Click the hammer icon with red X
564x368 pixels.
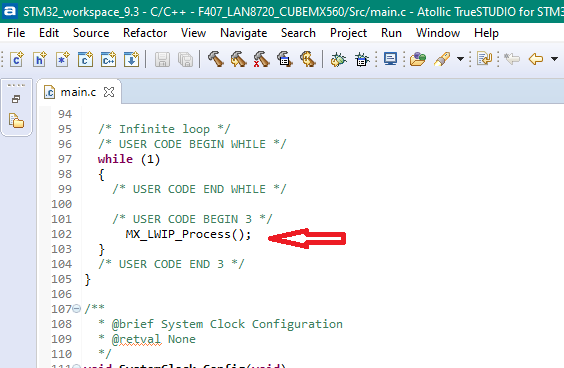[261, 59]
